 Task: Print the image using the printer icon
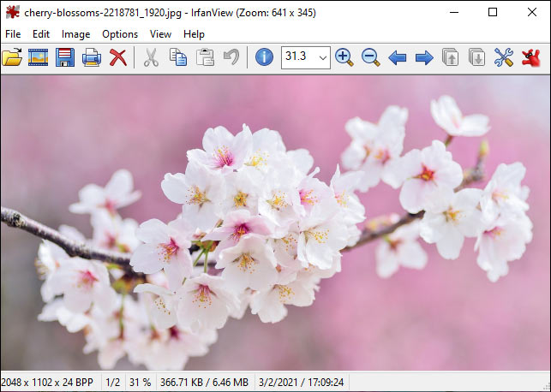92,57
